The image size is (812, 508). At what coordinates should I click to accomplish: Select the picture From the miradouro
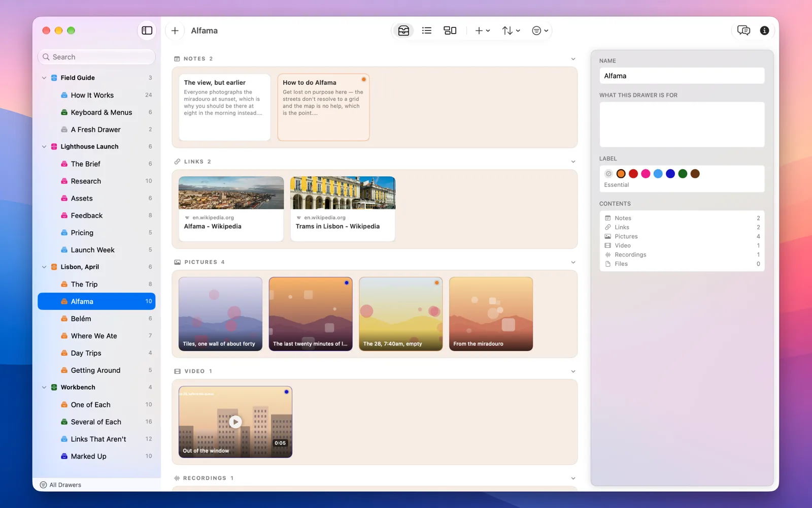click(491, 314)
